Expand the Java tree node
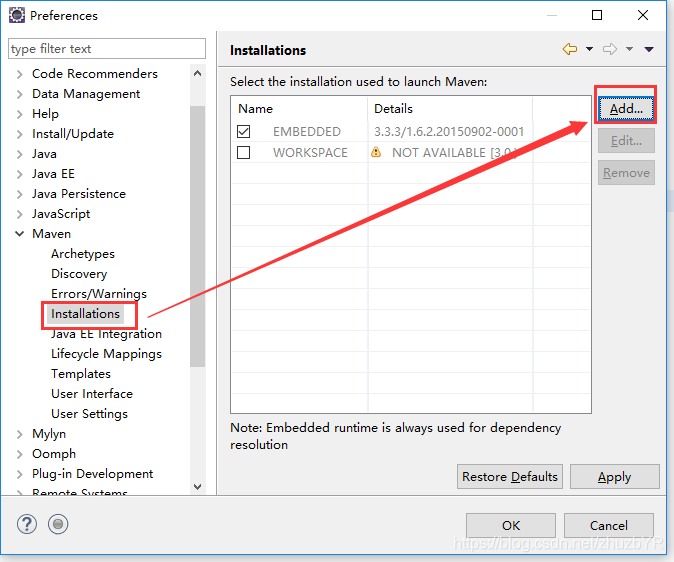The height and width of the screenshot is (562, 674). pos(19,154)
